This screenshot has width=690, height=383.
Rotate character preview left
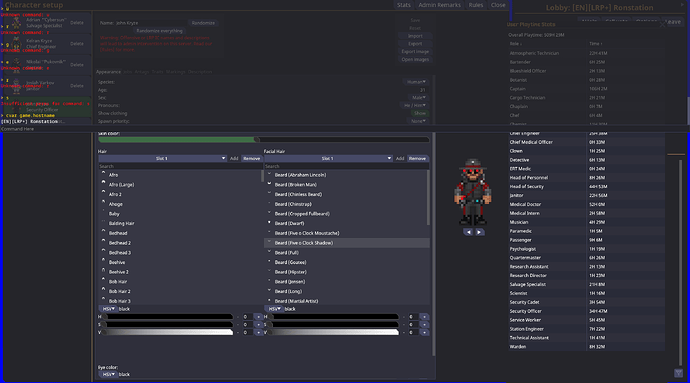click(468, 232)
